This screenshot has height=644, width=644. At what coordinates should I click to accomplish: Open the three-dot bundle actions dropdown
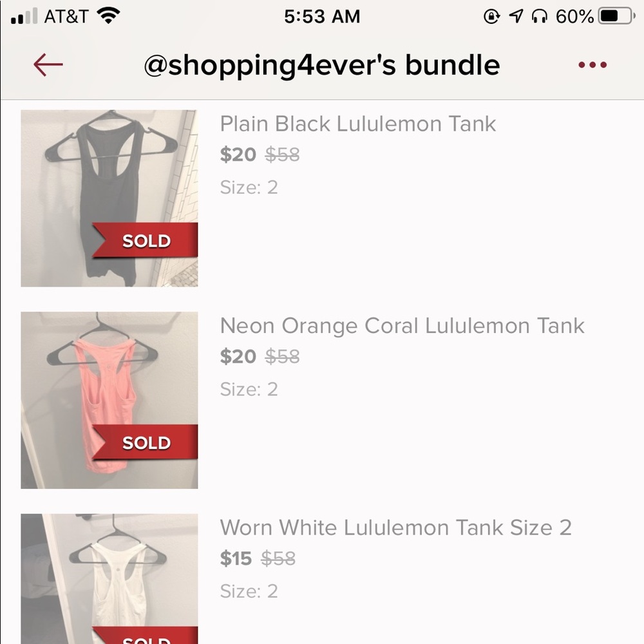(x=592, y=64)
